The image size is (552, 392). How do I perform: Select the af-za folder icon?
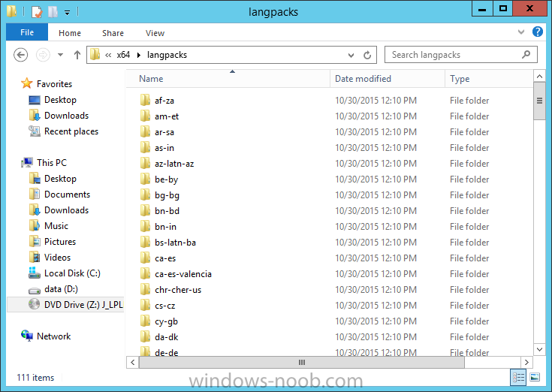[x=145, y=101]
